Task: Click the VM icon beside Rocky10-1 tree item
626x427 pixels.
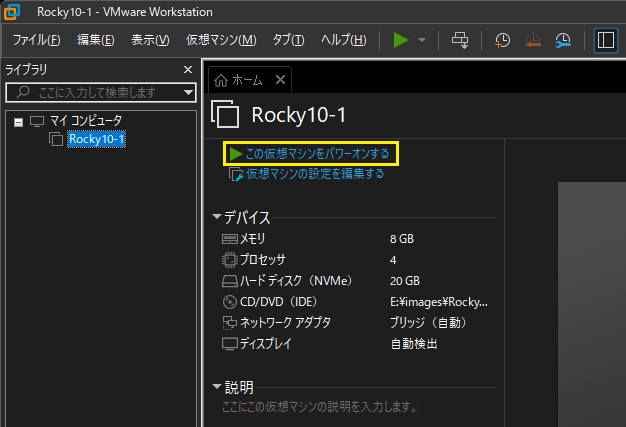Action: click(x=56, y=139)
